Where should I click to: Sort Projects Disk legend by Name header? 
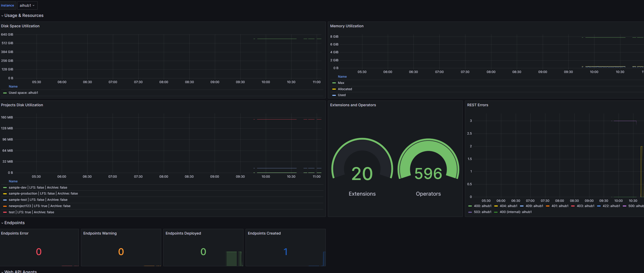pyautogui.click(x=13, y=181)
